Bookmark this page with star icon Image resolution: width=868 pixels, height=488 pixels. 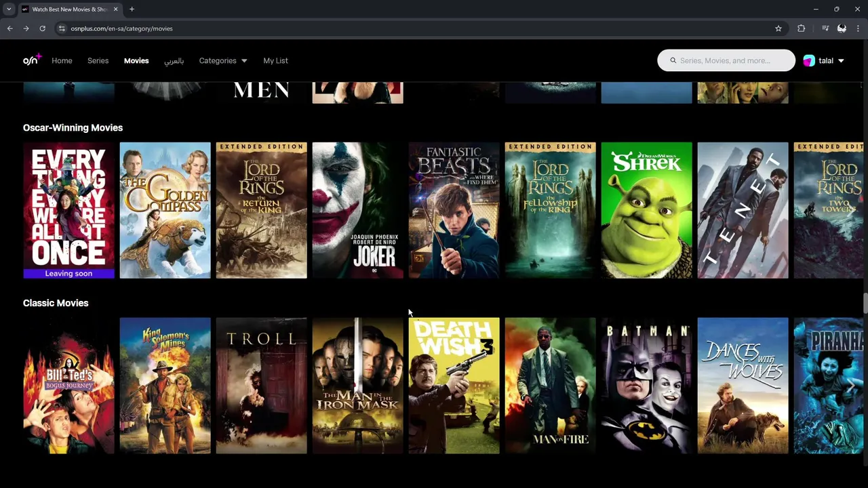778,28
